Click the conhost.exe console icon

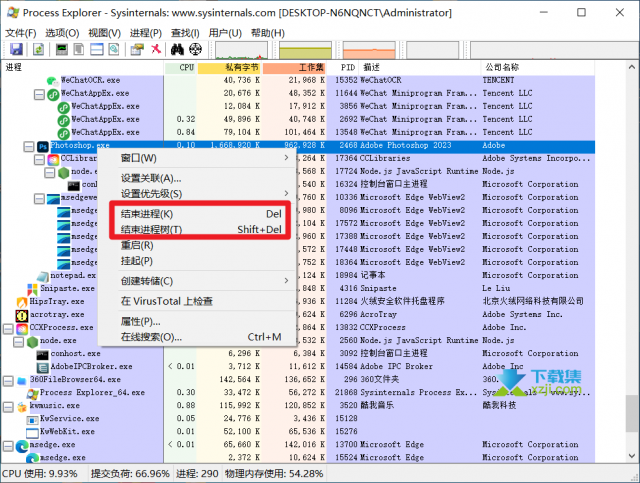[x=42, y=354]
